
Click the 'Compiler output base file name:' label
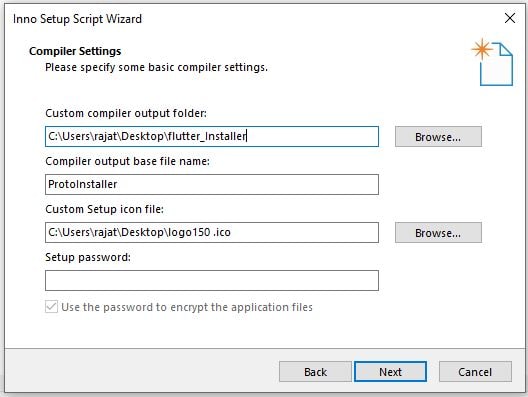(128, 161)
